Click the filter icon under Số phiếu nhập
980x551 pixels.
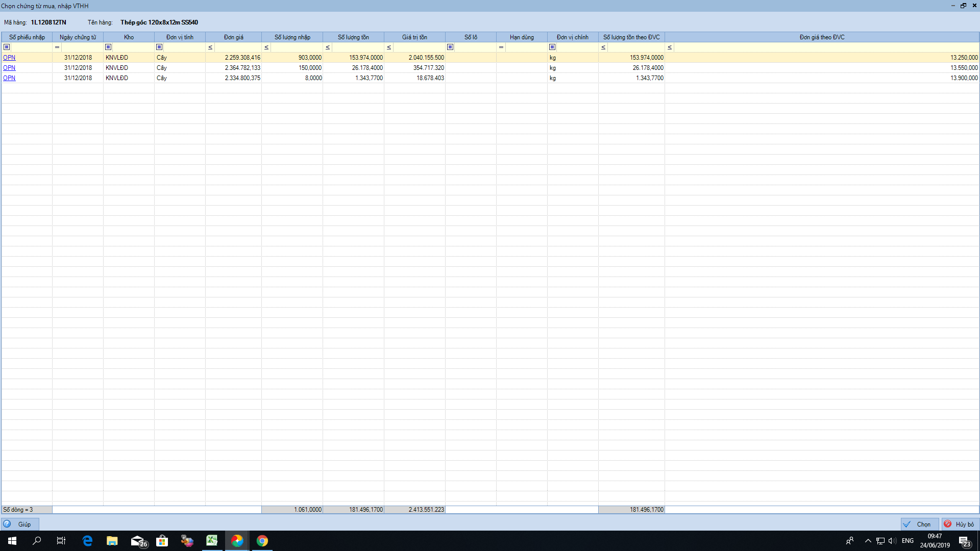tap(7, 47)
